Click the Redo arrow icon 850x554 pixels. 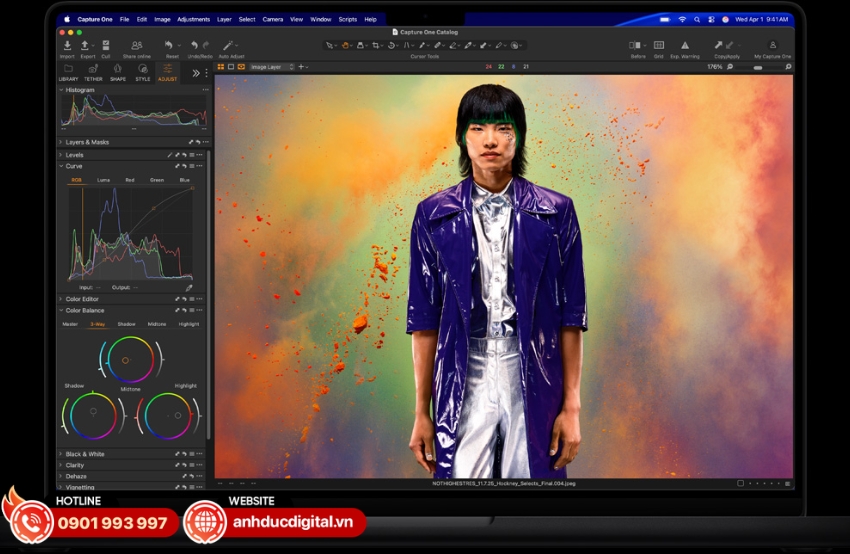click(x=205, y=46)
